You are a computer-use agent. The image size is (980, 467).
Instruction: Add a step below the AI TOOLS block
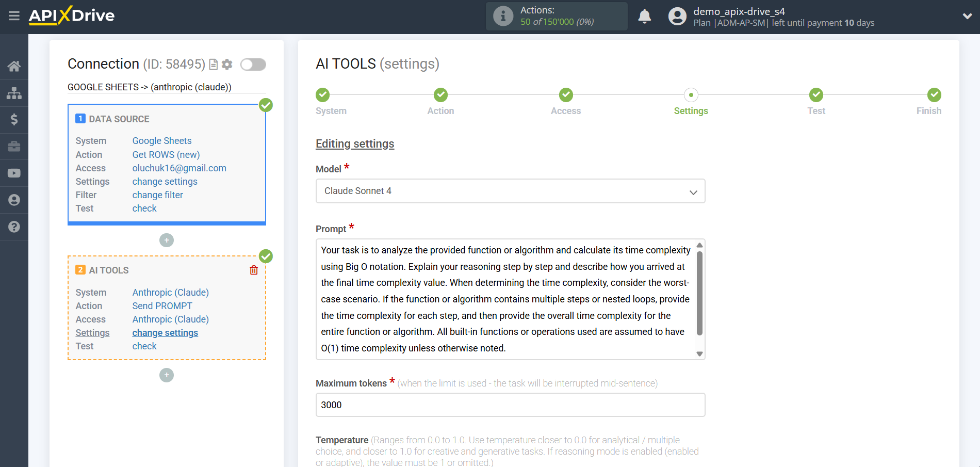(x=167, y=375)
